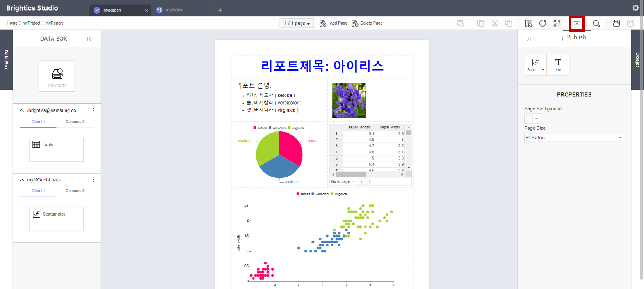Image resolution: width=644 pixels, height=289 pixels.
Task: Click the page delete icon left of paste
Action: click(x=461, y=23)
